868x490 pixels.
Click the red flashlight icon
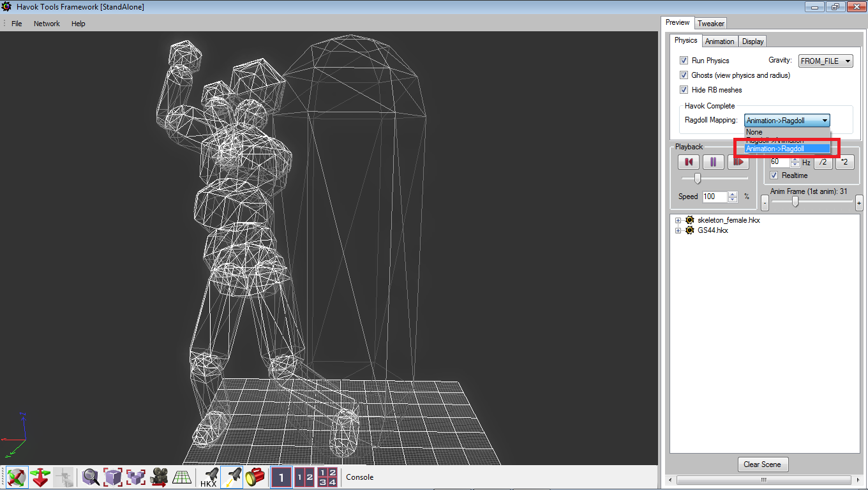[255, 477]
